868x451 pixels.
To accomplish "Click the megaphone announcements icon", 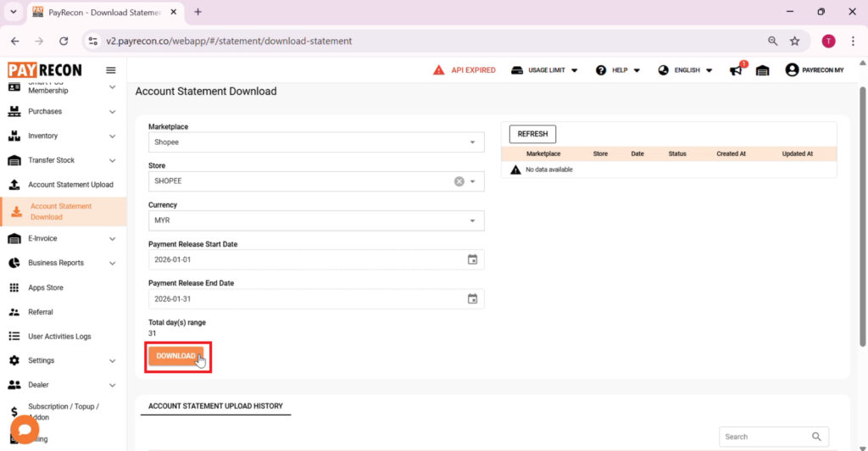I will 736,70.
